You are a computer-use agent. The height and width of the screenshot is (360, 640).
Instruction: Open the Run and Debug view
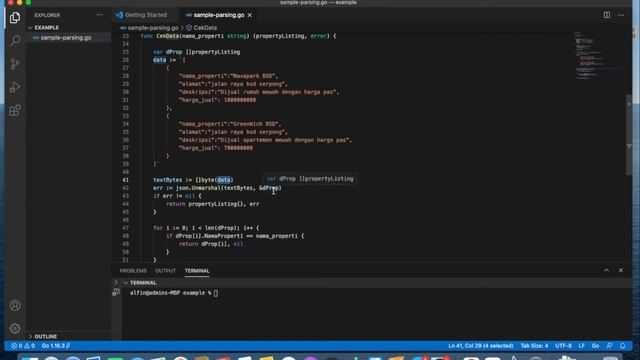[15, 87]
